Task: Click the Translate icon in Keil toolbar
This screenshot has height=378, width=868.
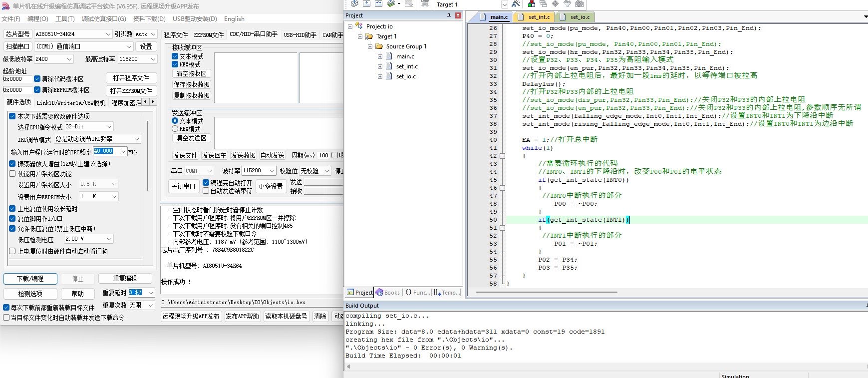Action: [354, 3]
